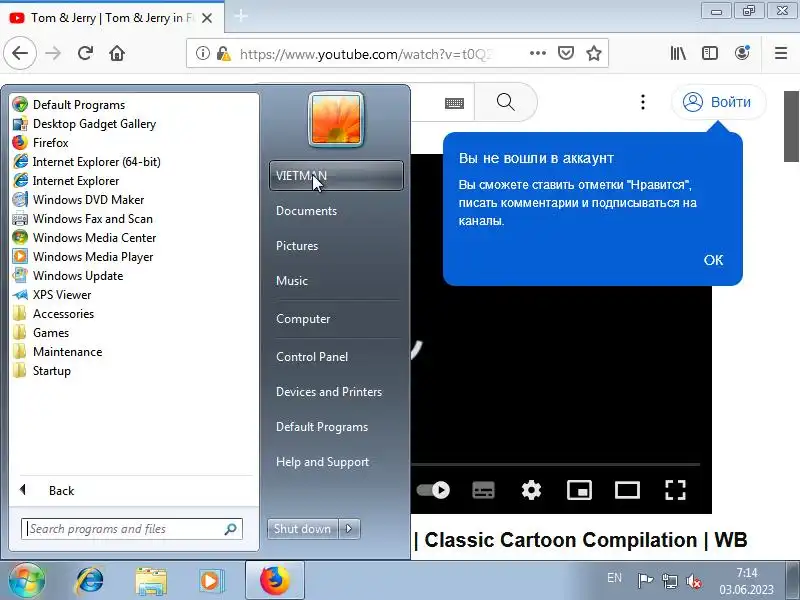Open muted volume tray icon
Viewport: 800px width, 600px height.
[693, 581]
